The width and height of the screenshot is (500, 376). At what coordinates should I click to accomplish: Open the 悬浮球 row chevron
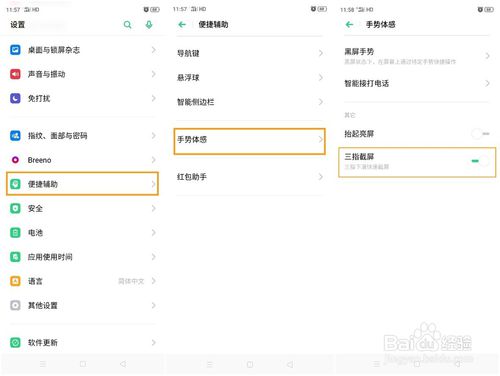[x=321, y=78]
